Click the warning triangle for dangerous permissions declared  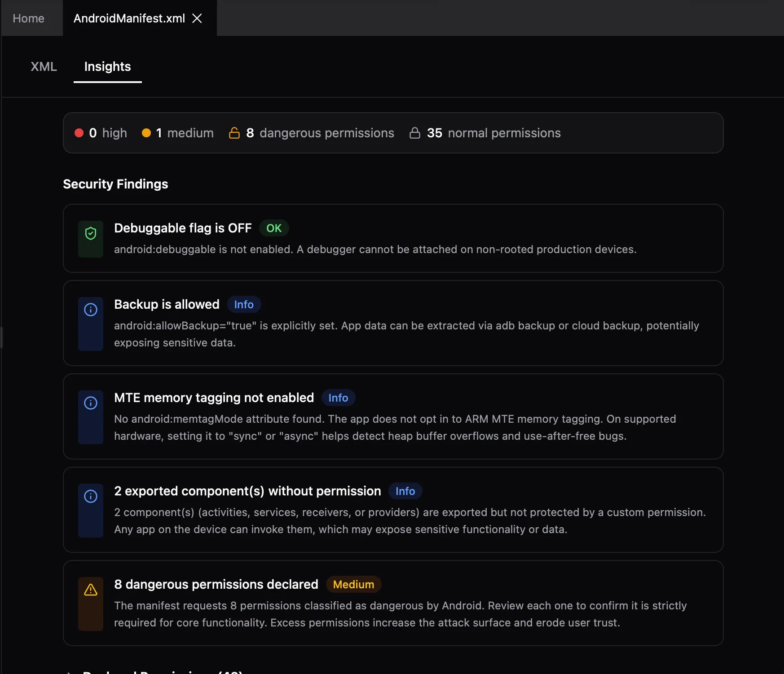pyautogui.click(x=91, y=590)
